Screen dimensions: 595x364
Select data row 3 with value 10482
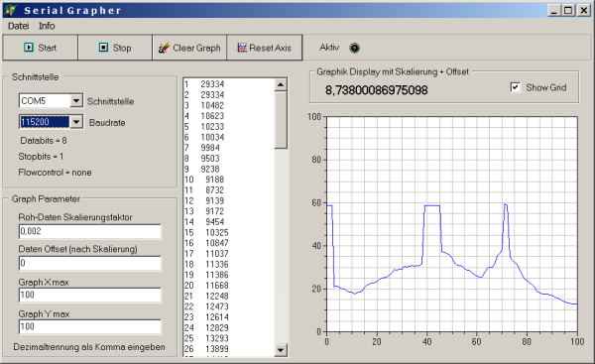tap(229, 105)
